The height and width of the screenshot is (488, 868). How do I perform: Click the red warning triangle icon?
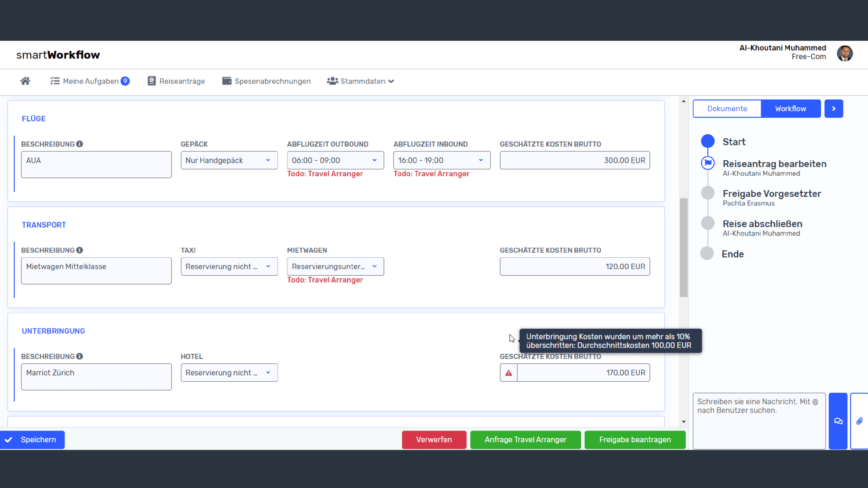508,373
